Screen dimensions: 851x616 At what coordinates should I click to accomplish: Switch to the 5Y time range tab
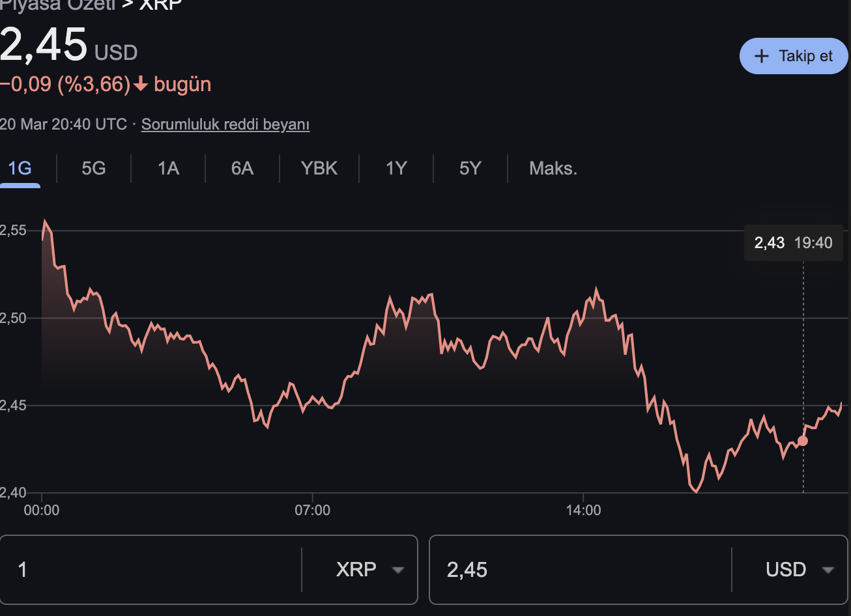[x=470, y=169]
